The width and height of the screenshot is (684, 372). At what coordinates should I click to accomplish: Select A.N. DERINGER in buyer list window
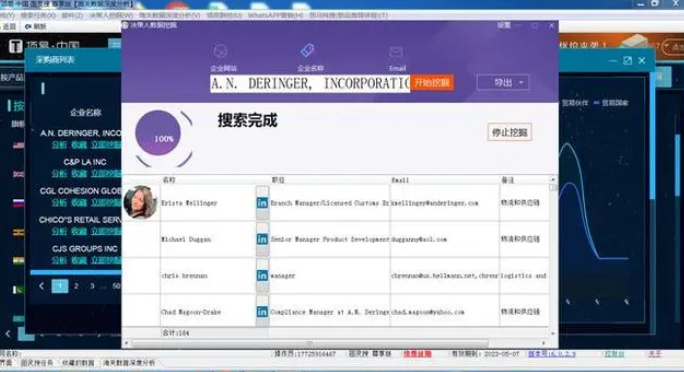pyautogui.click(x=80, y=133)
